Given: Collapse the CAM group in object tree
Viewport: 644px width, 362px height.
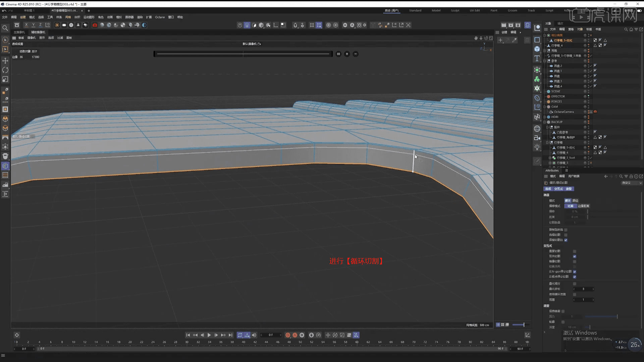Looking at the screenshot, I should (x=545, y=107).
